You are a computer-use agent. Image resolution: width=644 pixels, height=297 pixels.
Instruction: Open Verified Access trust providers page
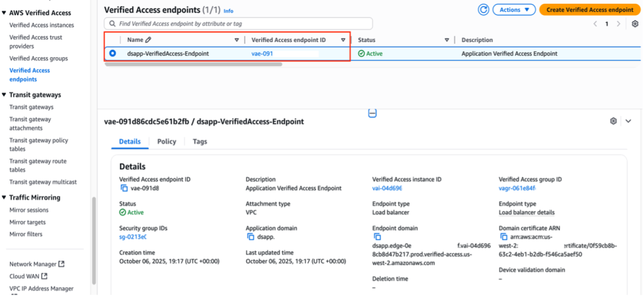pyautogui.click(x=36, y=42)
